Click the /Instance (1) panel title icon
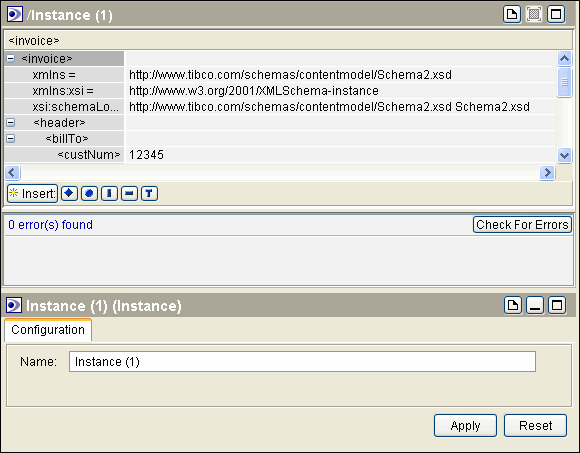580x453 pixels. coord(15,15)
